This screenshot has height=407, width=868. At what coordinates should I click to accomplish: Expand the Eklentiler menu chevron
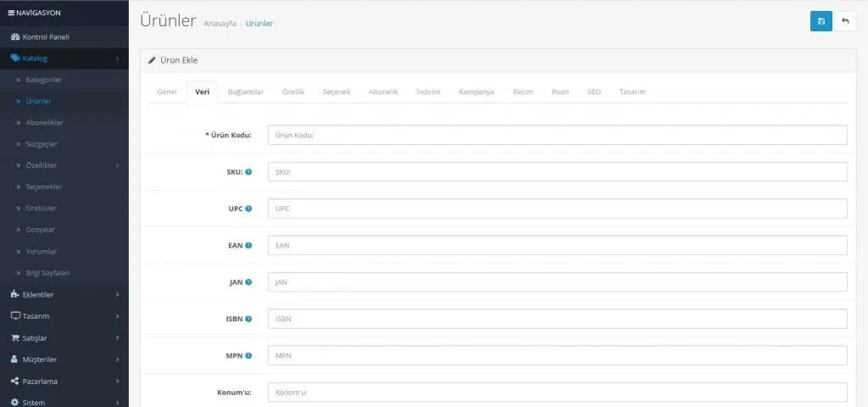[x=117, y=295]
